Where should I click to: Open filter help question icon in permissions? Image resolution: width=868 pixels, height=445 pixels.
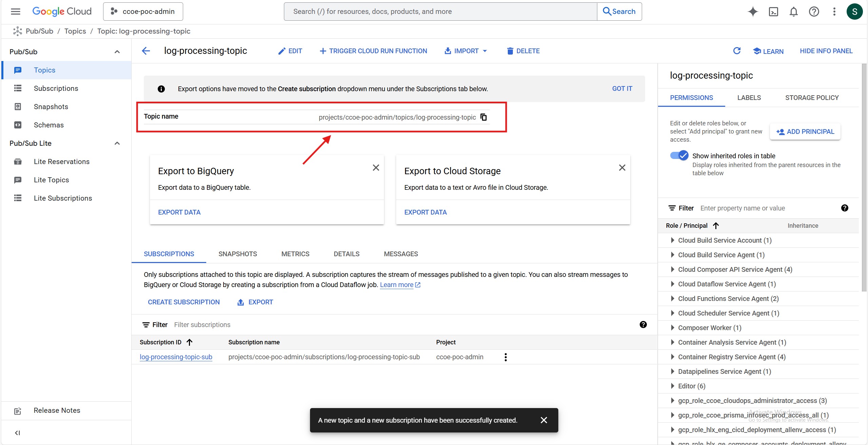[845, 208]
